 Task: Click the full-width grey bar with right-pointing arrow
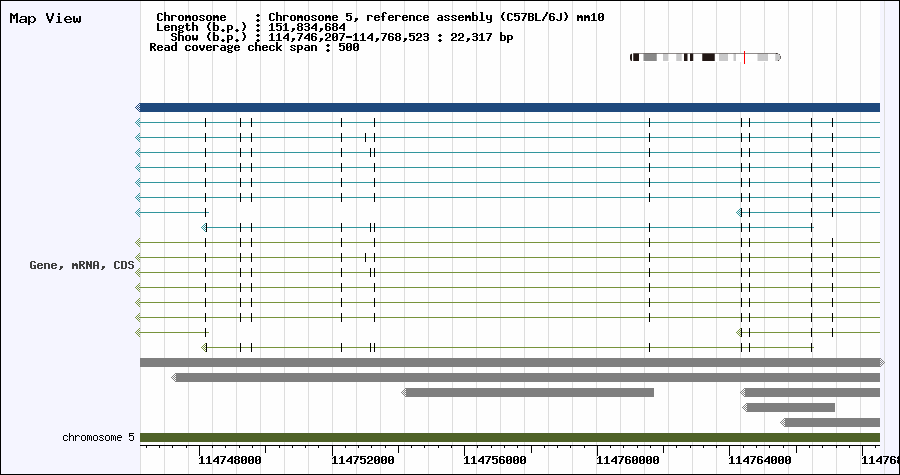[x=512, y=363]
